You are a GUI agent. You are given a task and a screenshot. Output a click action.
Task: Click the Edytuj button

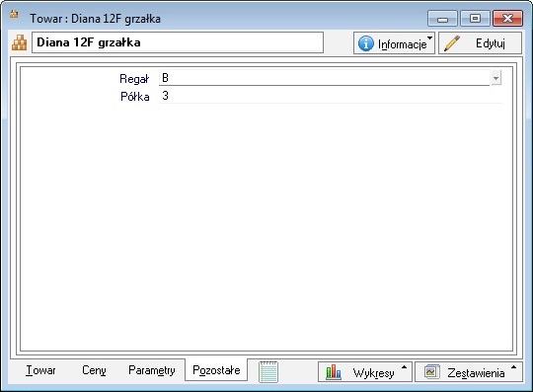480,43
